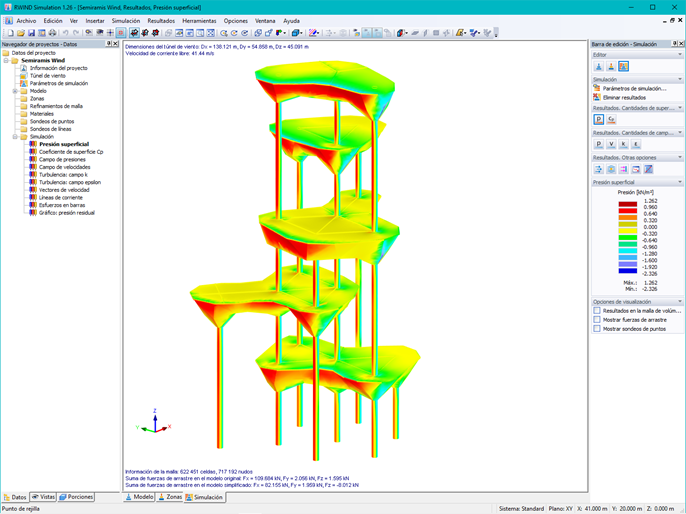Click the orange legend swatch

(x=627, y=217)
